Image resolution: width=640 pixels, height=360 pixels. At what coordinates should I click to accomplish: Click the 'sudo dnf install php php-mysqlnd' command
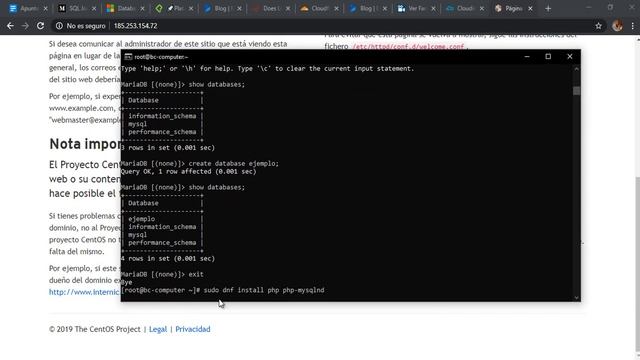[264, 290]
